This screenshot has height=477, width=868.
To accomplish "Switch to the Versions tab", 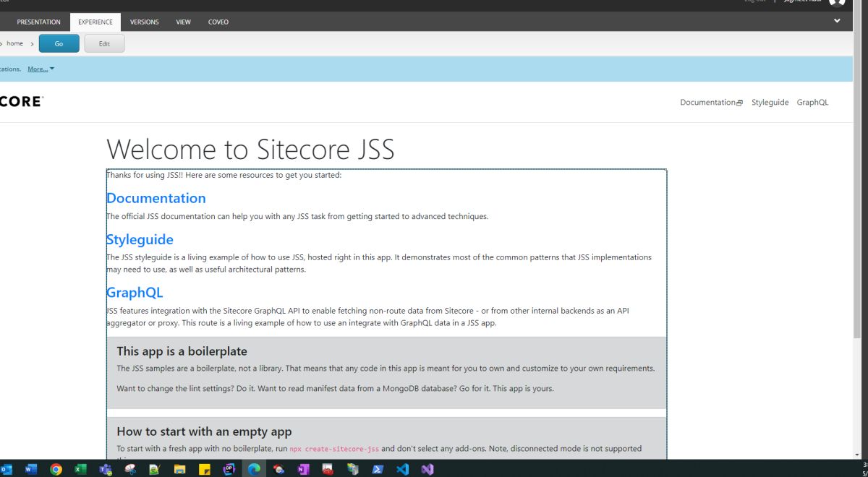I will pos(144,22).
